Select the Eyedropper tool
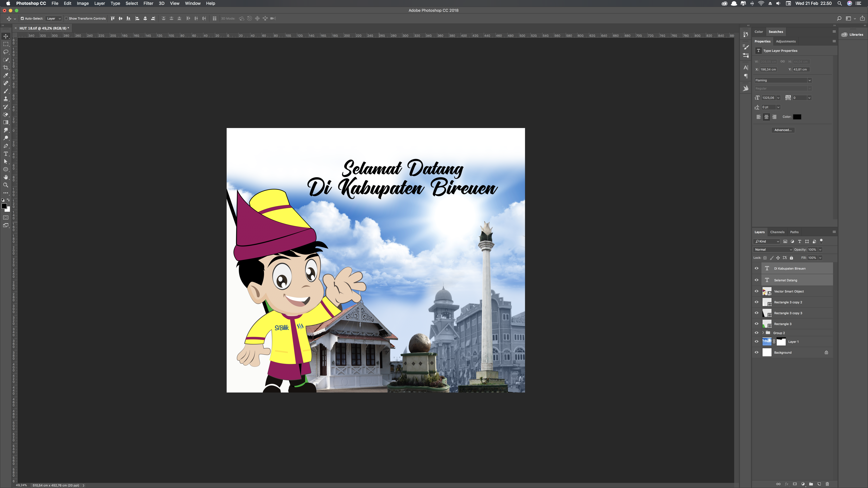The image size is (868, 488). coord(6,75)
